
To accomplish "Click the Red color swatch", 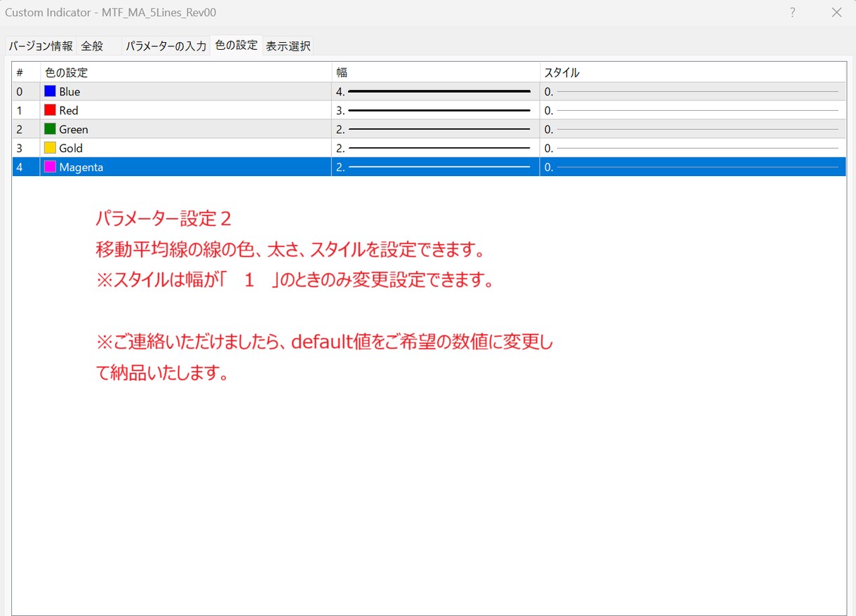I will pyautogui.click(x=50, y=110).
